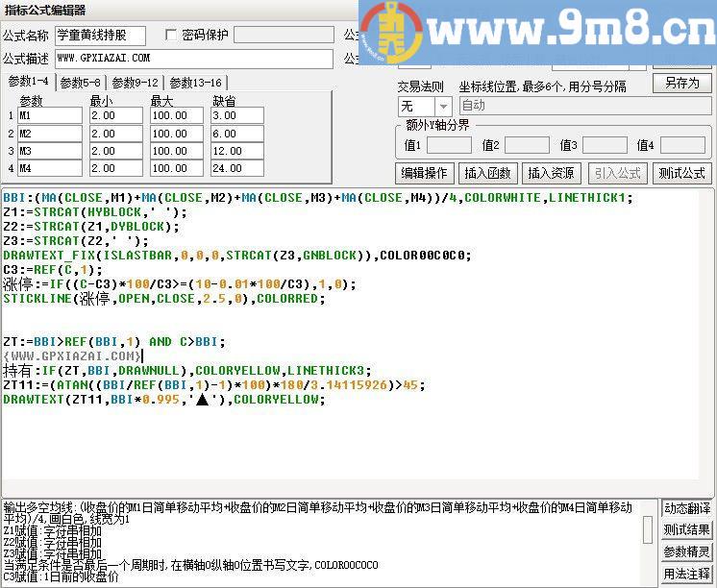
Task: Click the DRAWTEXT_FIX code line
Action: point(236,256)
